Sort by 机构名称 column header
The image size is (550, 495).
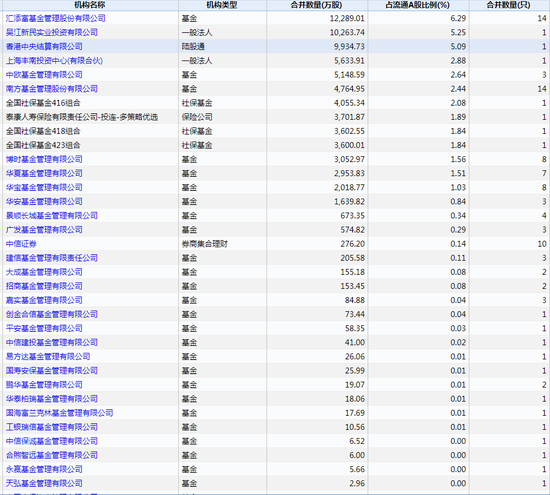coord(89,5)
